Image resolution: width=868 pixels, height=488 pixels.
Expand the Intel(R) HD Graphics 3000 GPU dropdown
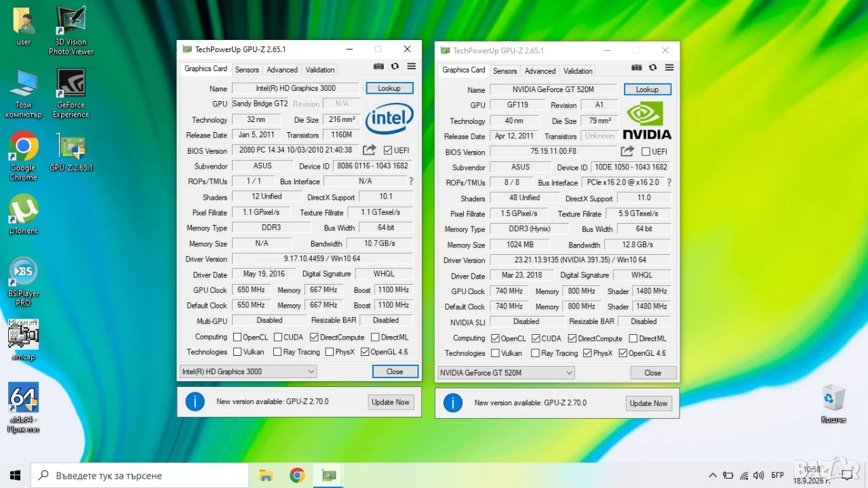248,371
